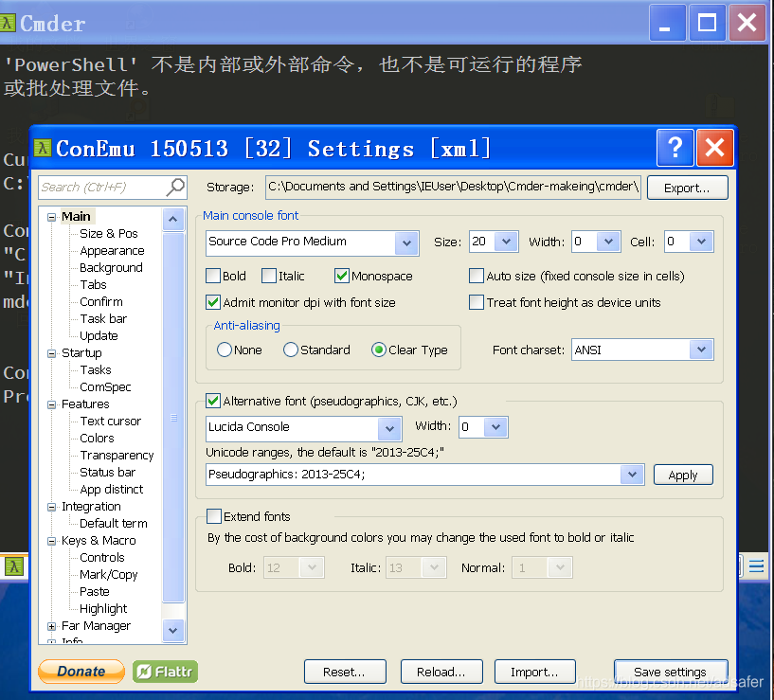Open the main font Width dropdown
The width and height of the screenshot is (774, 700).
click(608, 242)
